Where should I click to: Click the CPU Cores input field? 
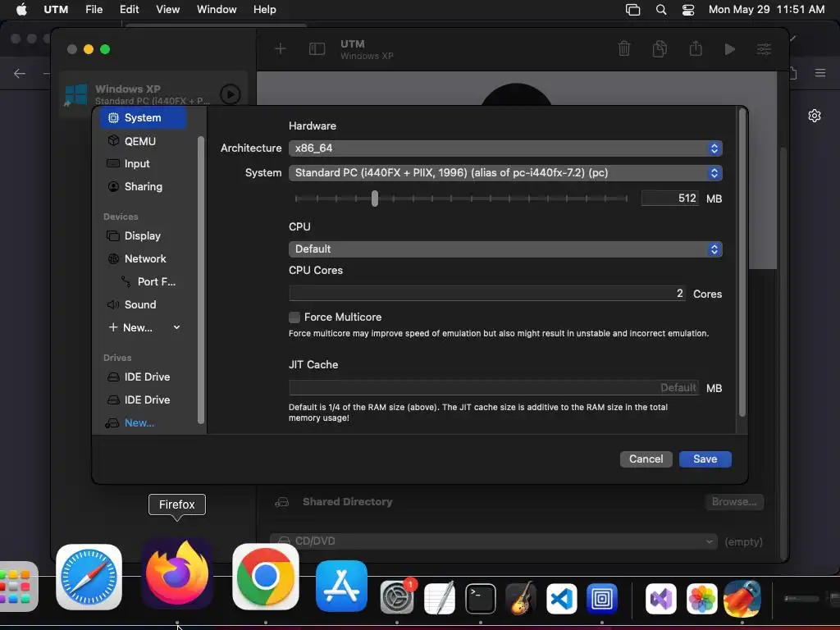[487, 294]
